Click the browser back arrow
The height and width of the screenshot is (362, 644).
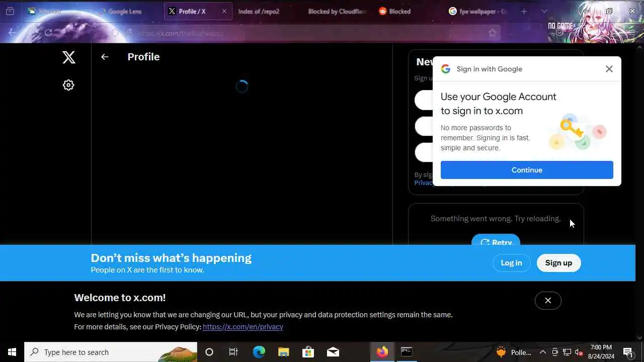point(12,33)
